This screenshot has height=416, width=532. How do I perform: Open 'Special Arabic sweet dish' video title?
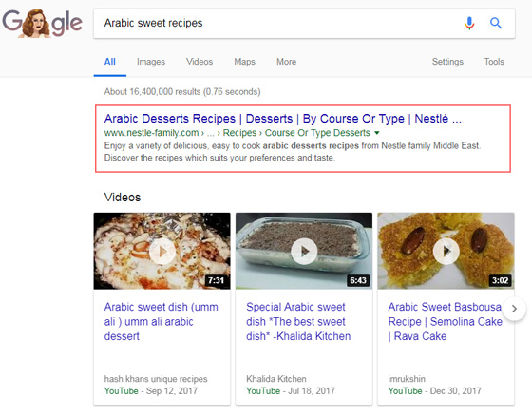click(x=298, y=321)
